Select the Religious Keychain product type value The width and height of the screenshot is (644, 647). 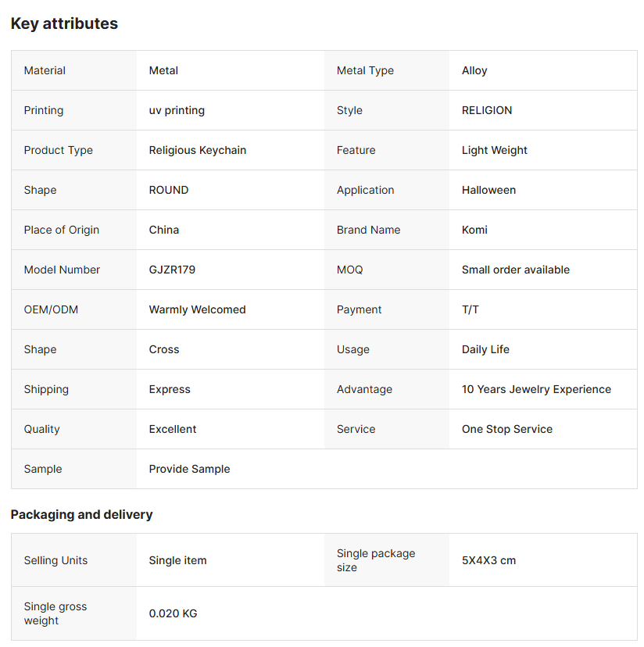pos(198,150)
